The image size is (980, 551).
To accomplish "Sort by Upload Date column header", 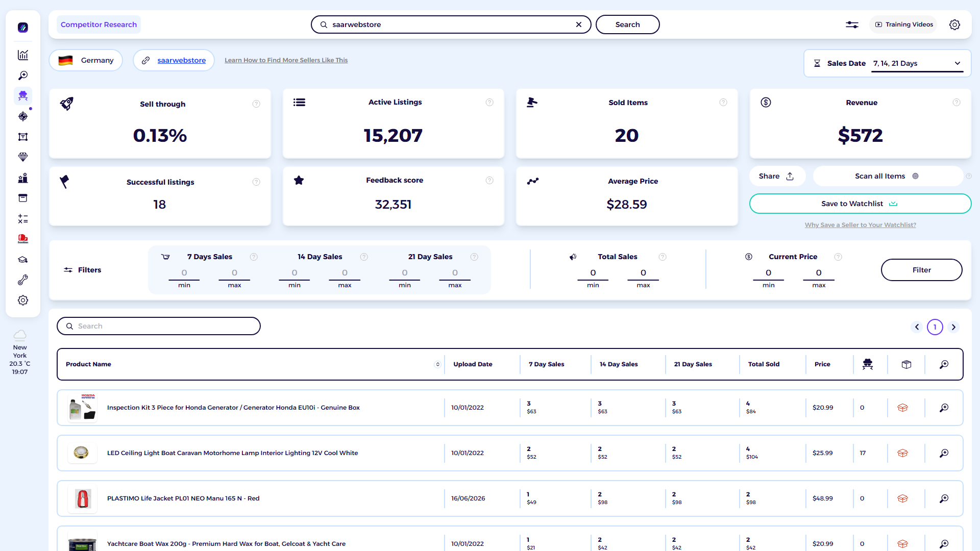I will pos(473,364).
